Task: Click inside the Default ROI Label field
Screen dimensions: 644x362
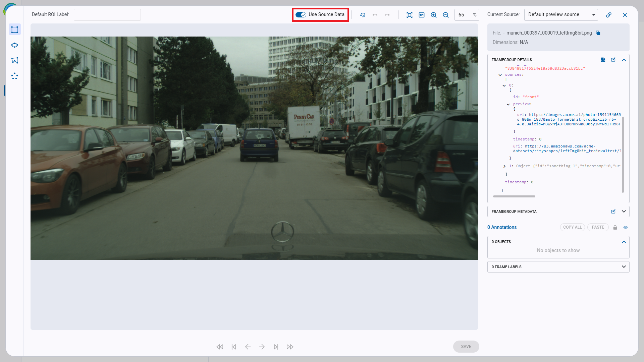Action: pyautogui.click(x=107, y=14)
